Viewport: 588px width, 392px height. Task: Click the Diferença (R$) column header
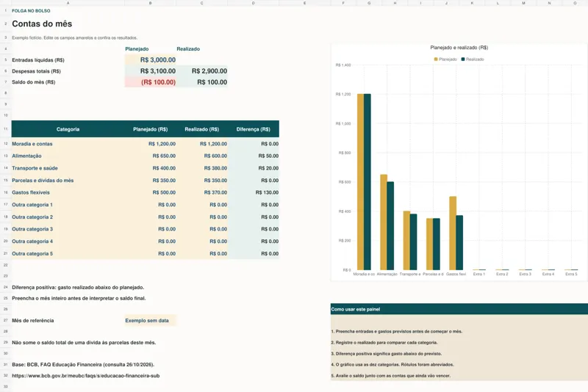pyautogui.click(x=253, y=129)
